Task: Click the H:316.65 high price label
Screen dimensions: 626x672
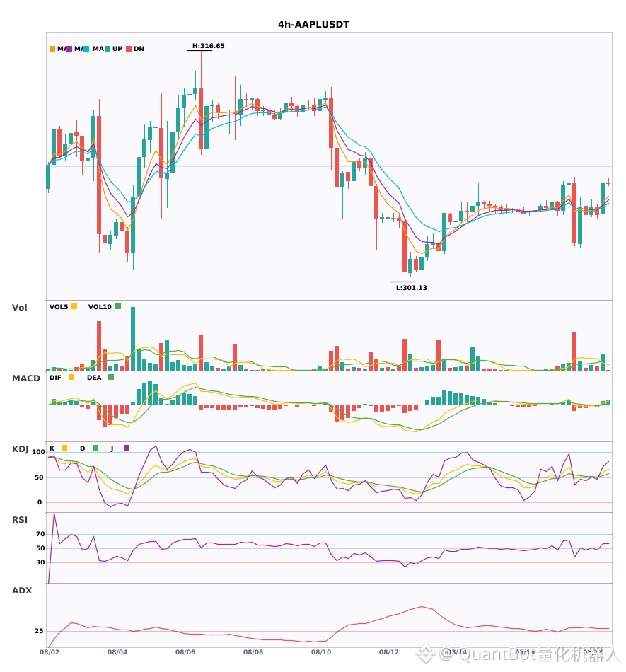Action: pyautogui.click(x=208, y=46)
